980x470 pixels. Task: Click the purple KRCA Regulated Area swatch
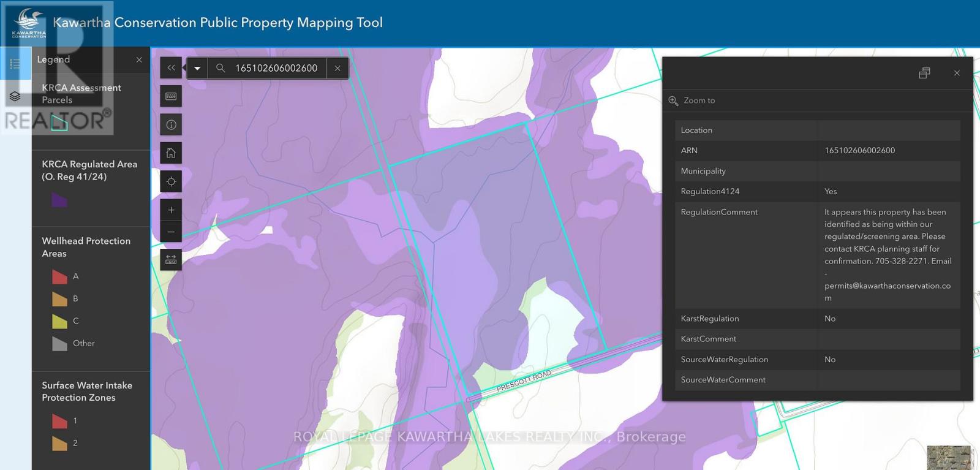tap(59, 200)
